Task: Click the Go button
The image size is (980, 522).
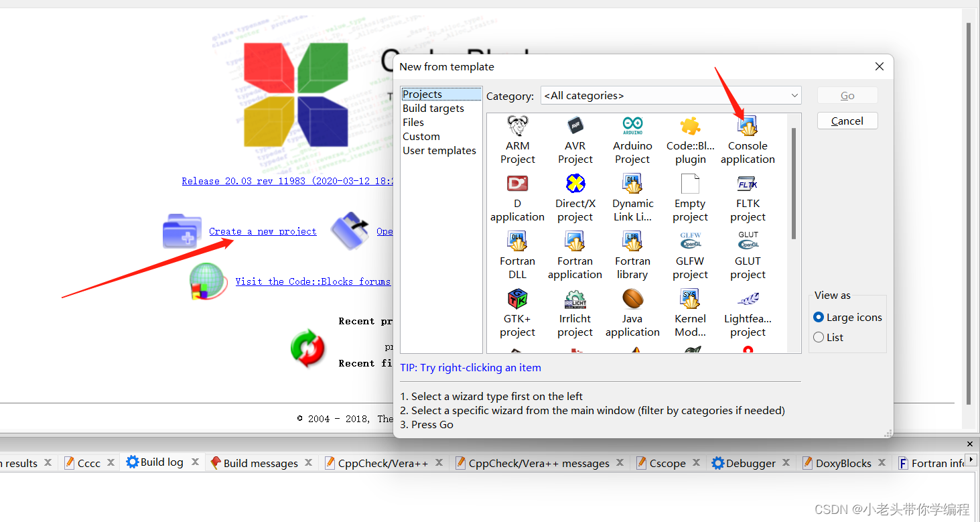Action: [847, 95]
